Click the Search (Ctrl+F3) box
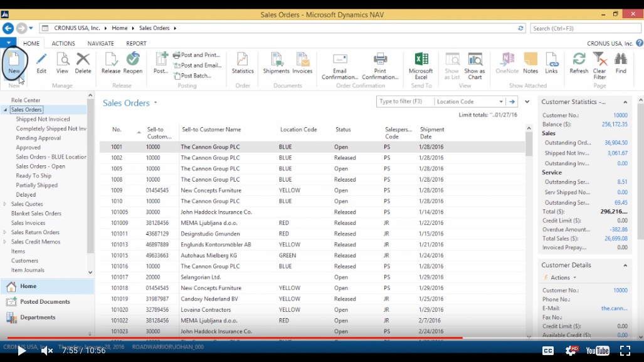Screen dimensions: 644x362 [x=585, y=28]
